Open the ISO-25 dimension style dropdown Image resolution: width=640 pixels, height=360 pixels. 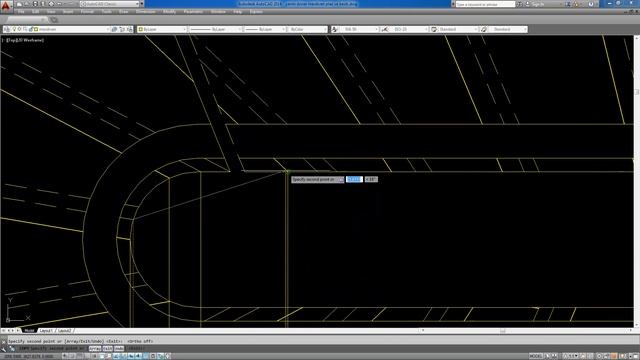(x=409, y=29)
